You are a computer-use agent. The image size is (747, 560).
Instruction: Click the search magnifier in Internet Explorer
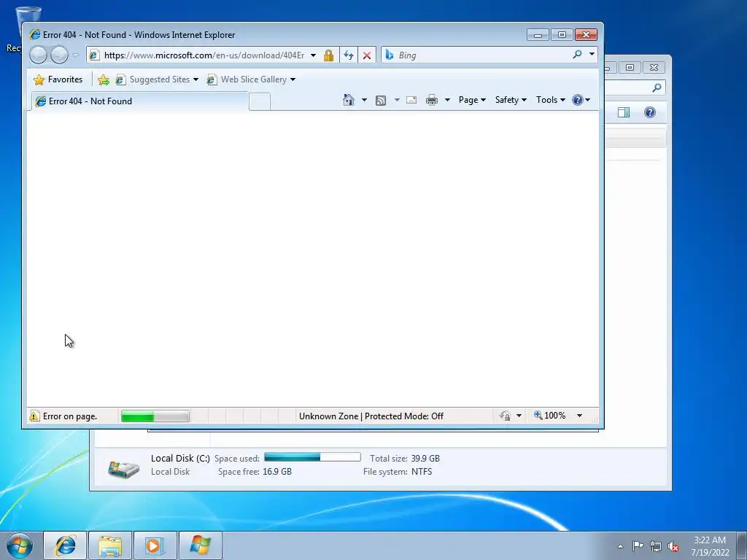pos(578,55)
